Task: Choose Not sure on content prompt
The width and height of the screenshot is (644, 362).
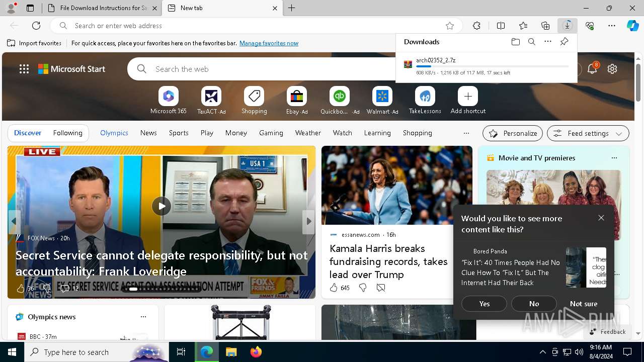Action: tap(584, 304)
